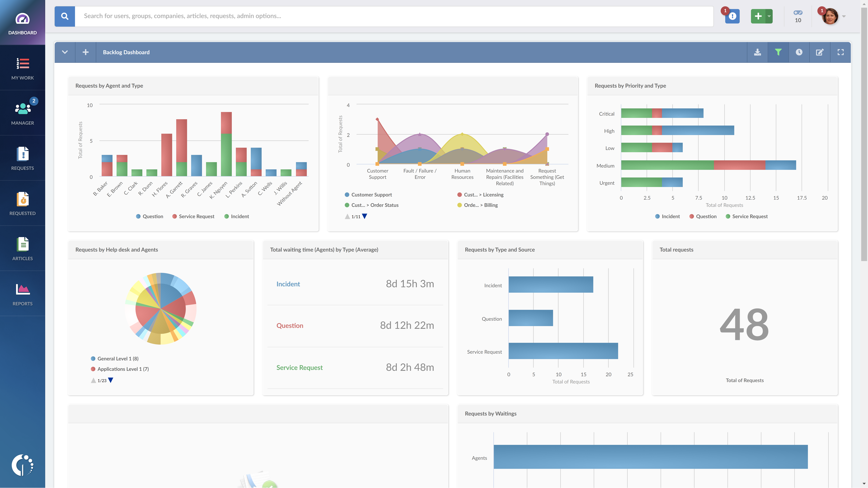868x488 pixels.
Task: Click the Medium priority bar
Action: point(709,165)
